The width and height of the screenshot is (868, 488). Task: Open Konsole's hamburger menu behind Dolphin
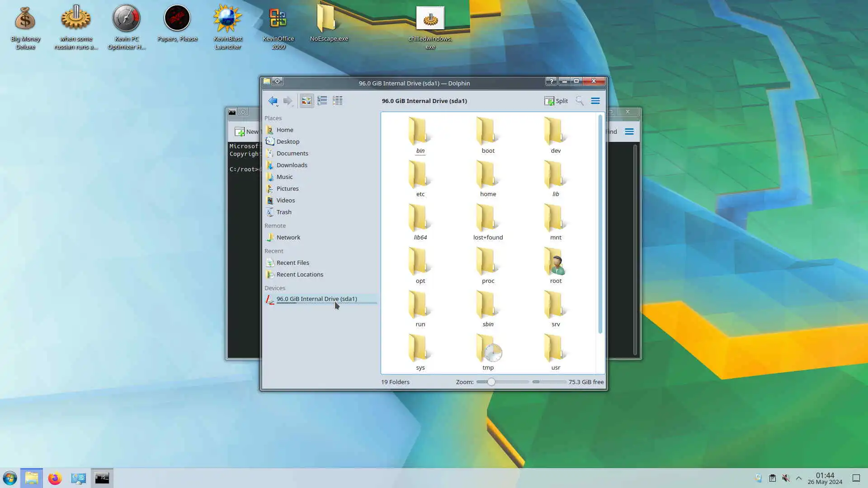(629, 131)
